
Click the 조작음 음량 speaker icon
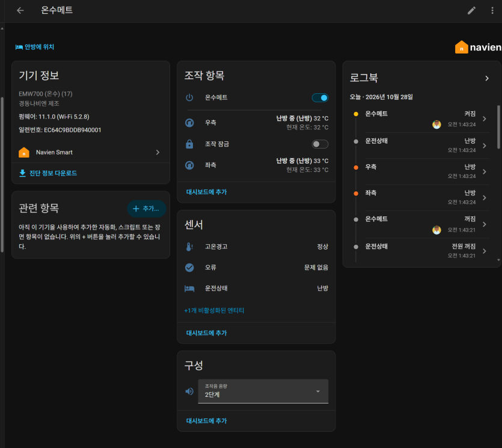coord(189,391)
